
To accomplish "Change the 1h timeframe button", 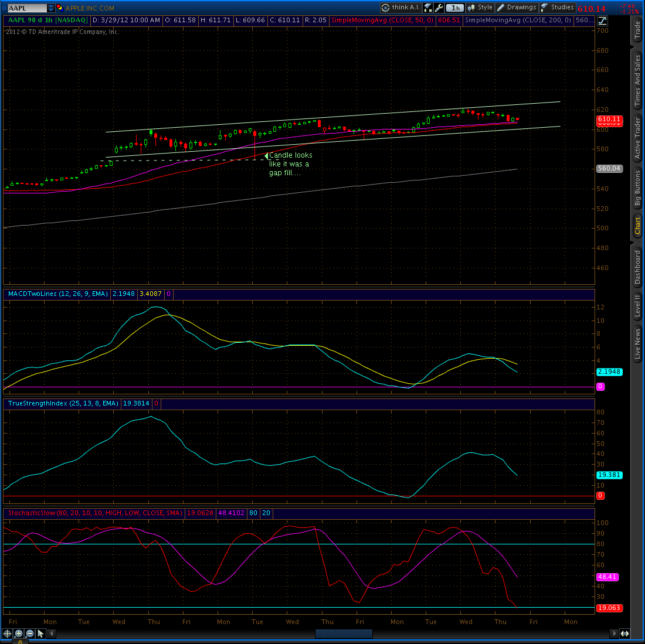I will tap(455, 8).
